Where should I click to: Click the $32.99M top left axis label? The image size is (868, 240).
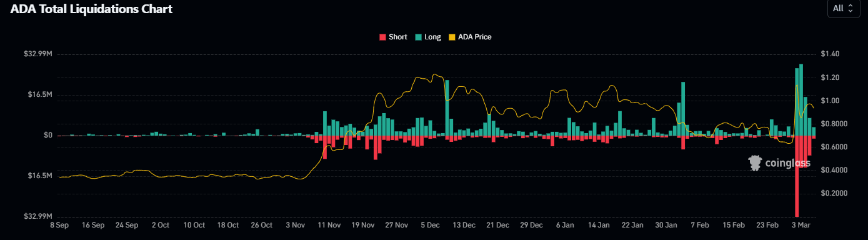[x=39, y=54]
